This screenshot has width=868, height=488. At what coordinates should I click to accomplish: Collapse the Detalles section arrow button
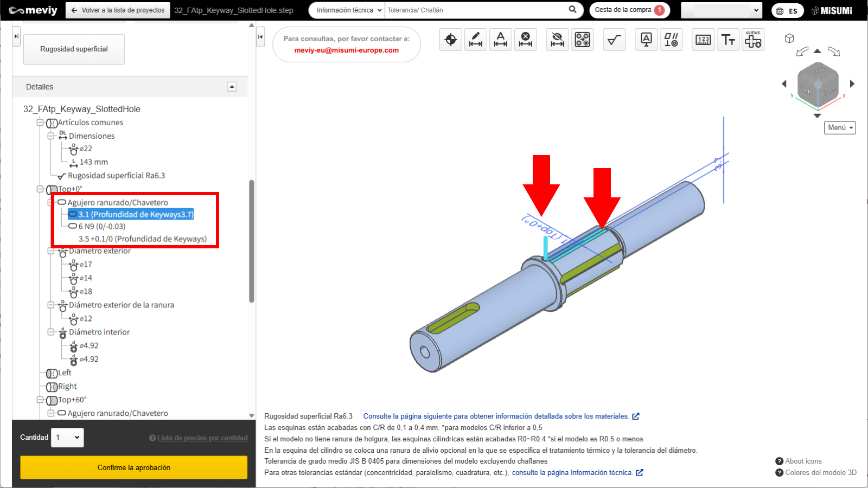click(x=232, y=87)
